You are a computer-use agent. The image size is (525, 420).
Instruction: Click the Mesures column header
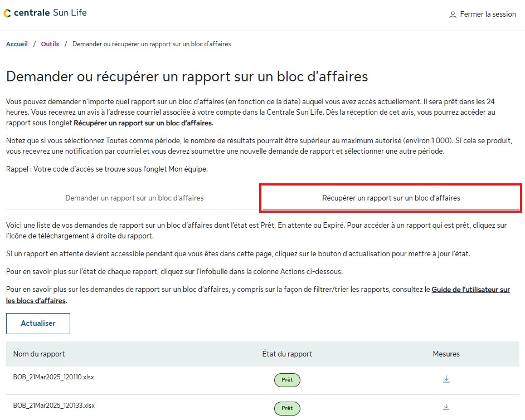coord(446,354)
